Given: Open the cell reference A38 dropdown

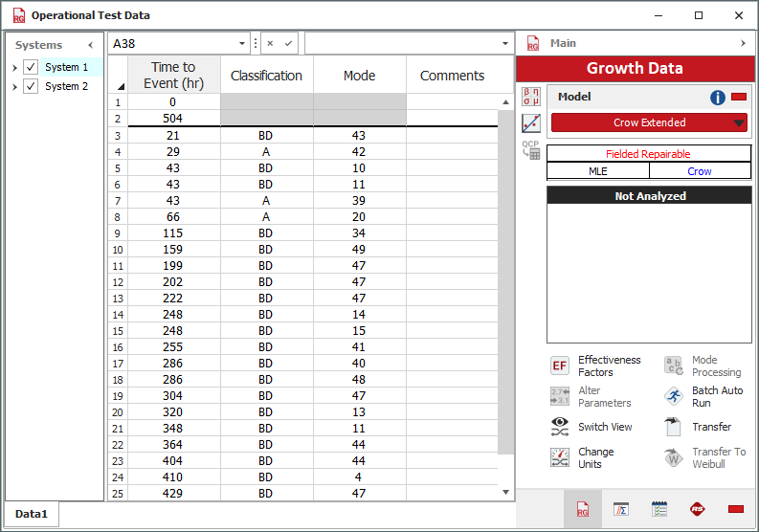Looking at the screenshot, I should [242, 44].
